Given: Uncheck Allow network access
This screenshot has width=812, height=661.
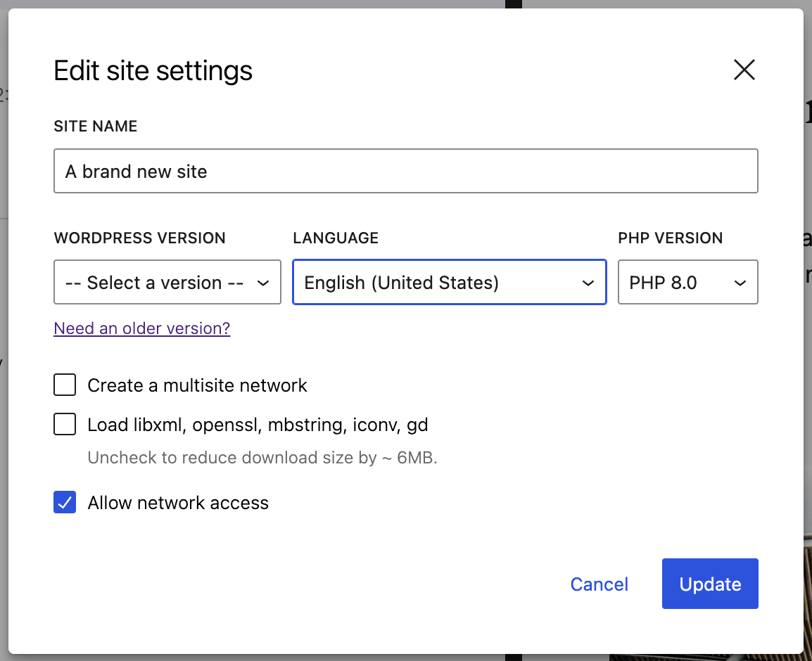Looking at the screenshot, I should tap(65, 502).
